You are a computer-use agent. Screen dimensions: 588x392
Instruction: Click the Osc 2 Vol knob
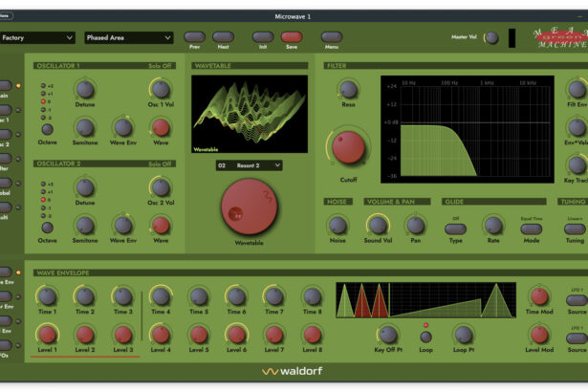click(x=161, y=188)
